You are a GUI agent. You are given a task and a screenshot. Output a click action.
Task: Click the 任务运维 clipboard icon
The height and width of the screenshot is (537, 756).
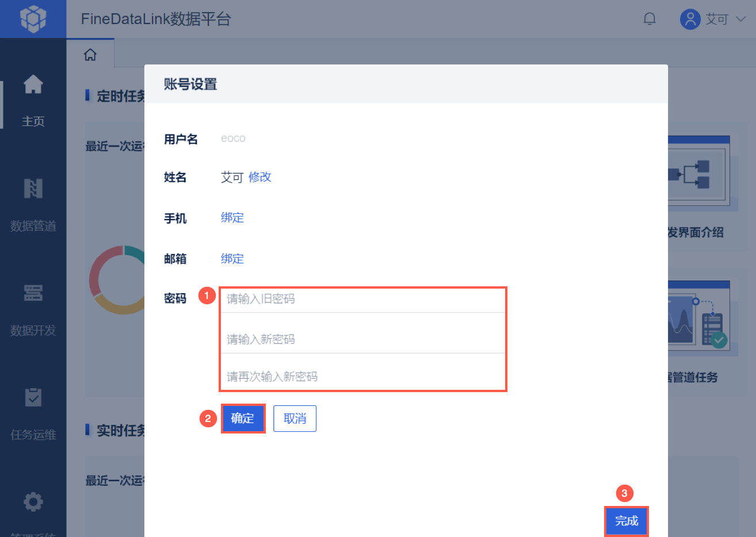(33, 397)
